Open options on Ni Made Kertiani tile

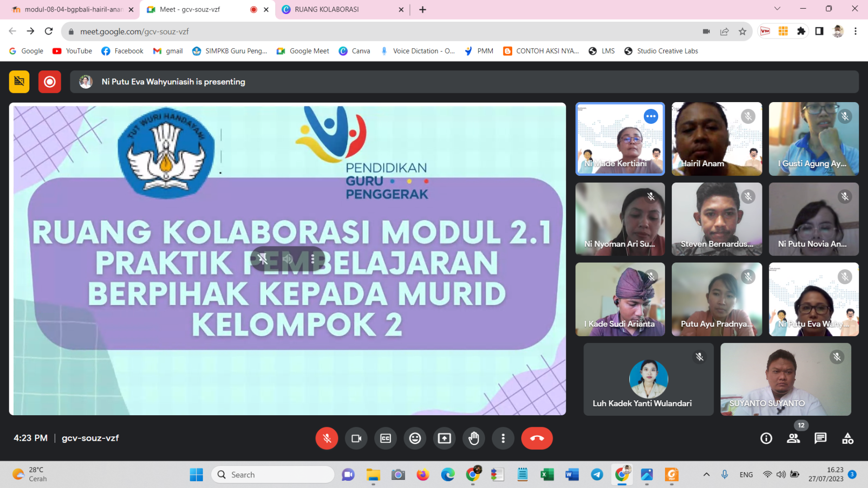[x=651, y=117]
